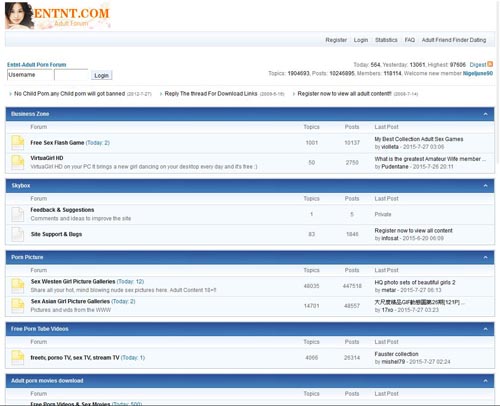Image resolution: width=500 pixels, height=406 pixels.
Task: Open the Free Sex Flash Game folder icon
Action: [18, 143]
